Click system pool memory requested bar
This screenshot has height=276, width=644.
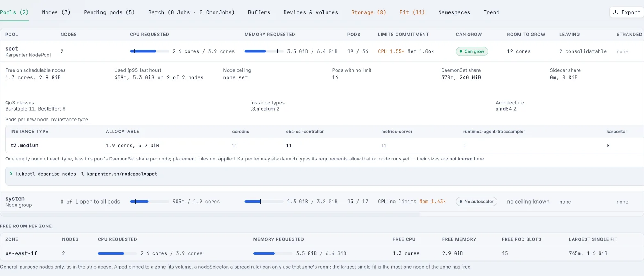coord(264,202)
